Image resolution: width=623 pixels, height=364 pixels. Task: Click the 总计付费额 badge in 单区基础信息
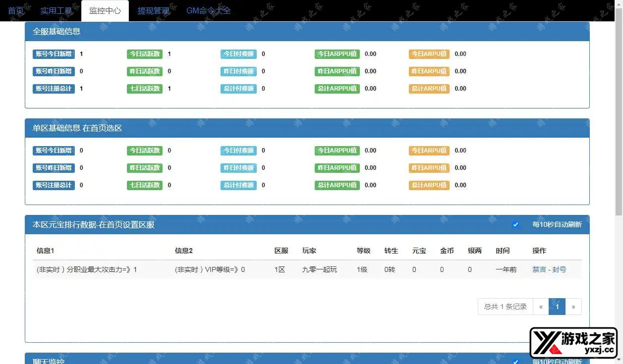tap(238, 185)
